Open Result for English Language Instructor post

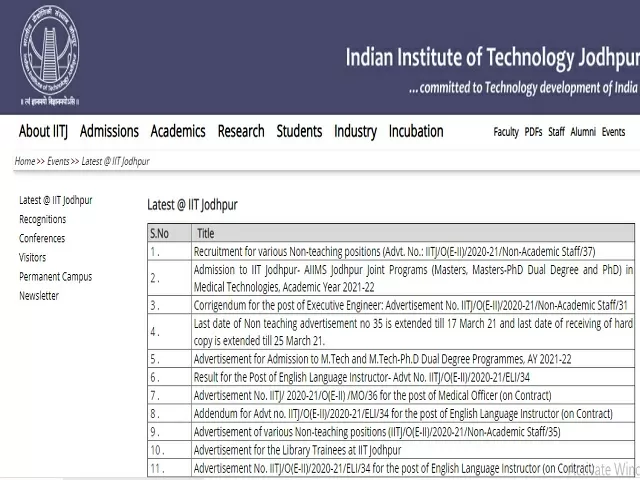(x=362, y=377)
